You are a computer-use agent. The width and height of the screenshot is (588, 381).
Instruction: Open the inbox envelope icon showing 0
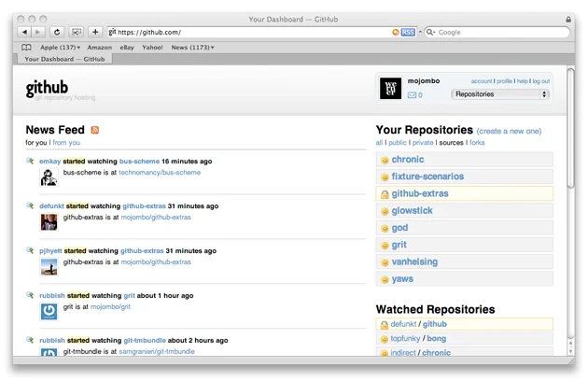click(412, 95)
